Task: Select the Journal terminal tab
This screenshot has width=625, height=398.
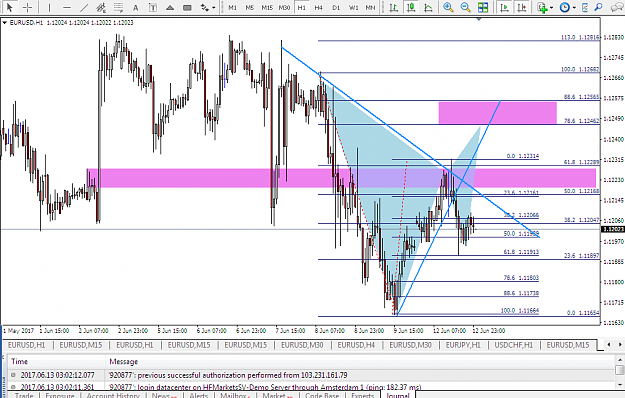Action: click(x=398, y=395)
